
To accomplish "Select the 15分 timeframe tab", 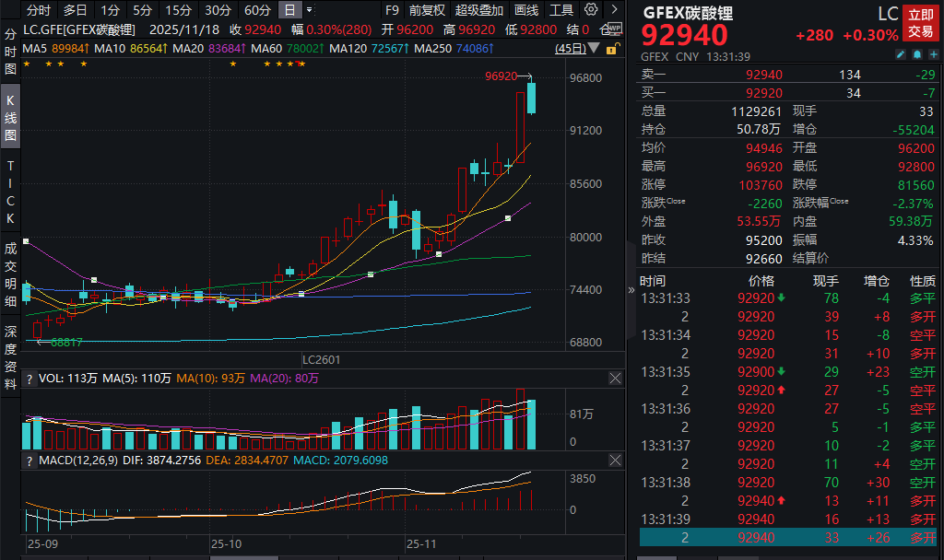I will pyautogui.click(x=178, y=10).
